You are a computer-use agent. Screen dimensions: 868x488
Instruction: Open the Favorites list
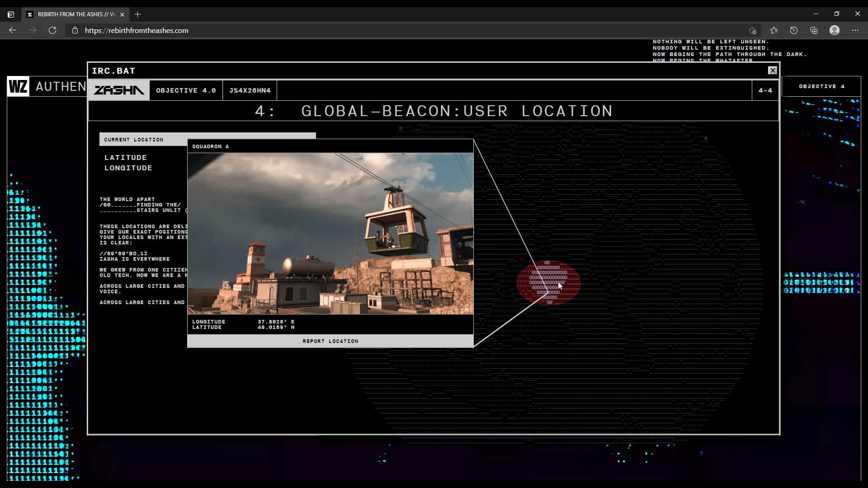pos(774,30)
